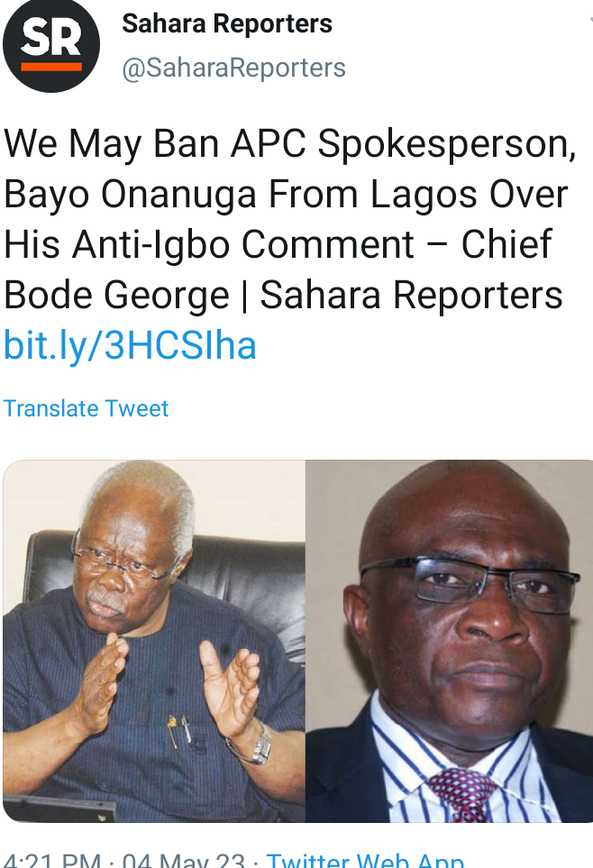Click the 04 May 23 date

183,860
